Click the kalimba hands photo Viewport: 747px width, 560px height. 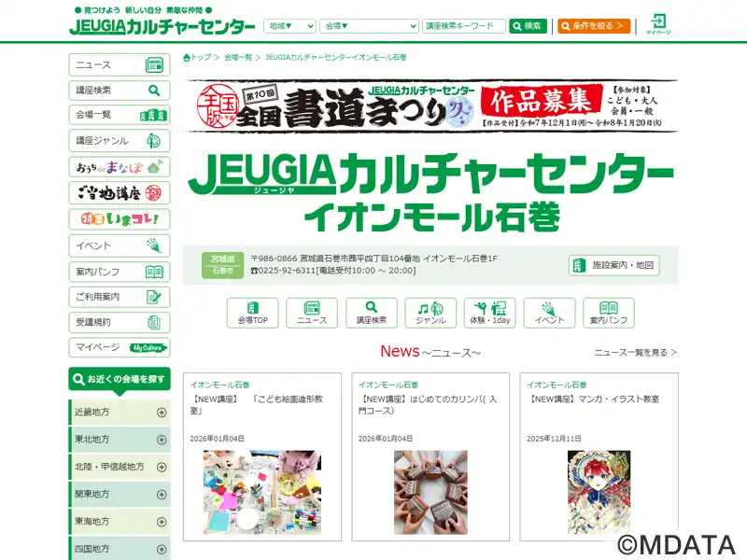coord(430,492)
